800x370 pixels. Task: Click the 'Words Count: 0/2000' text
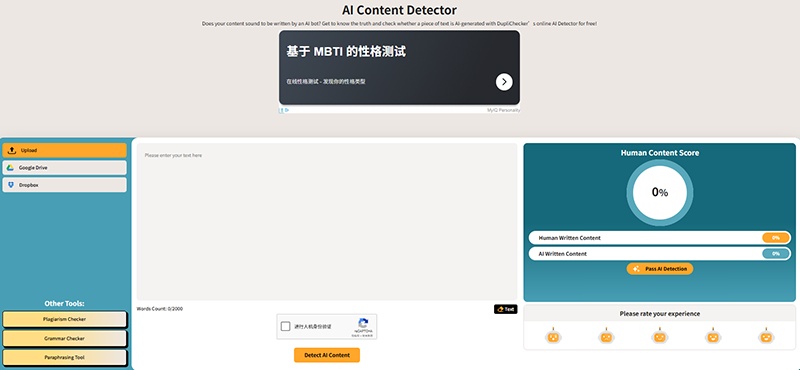coord(160,309)
